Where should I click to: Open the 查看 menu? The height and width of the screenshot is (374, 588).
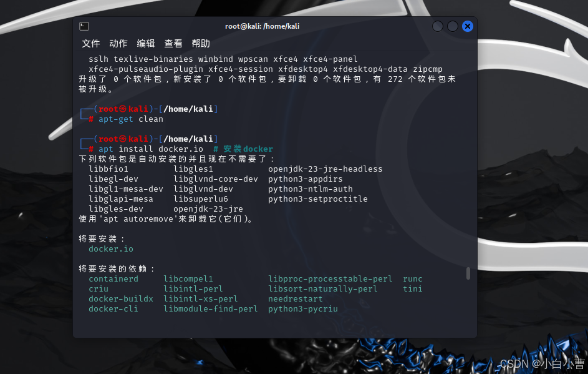pyautogui.click(x=173, y=44)
